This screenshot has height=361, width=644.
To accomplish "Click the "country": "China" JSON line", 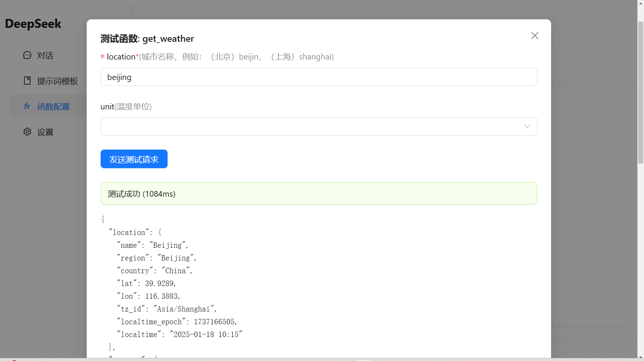I will click(154, 271).
